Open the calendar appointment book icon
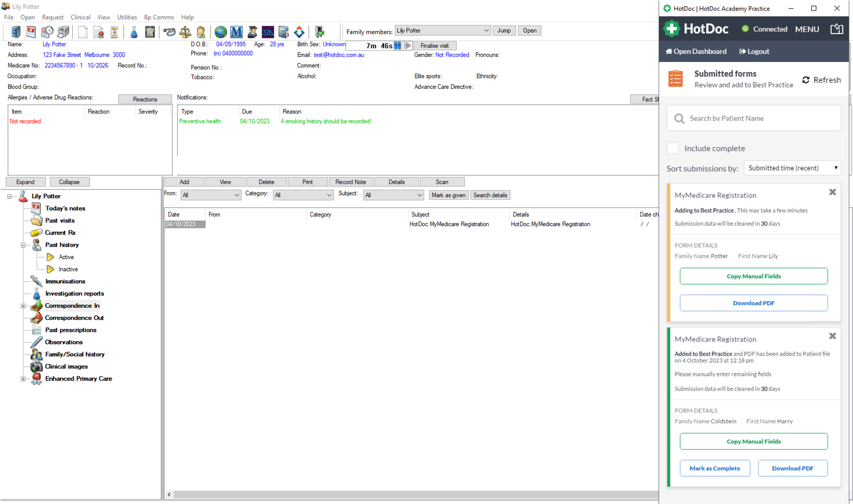This screenshot has height=504, width=853. tap(31, 32)
